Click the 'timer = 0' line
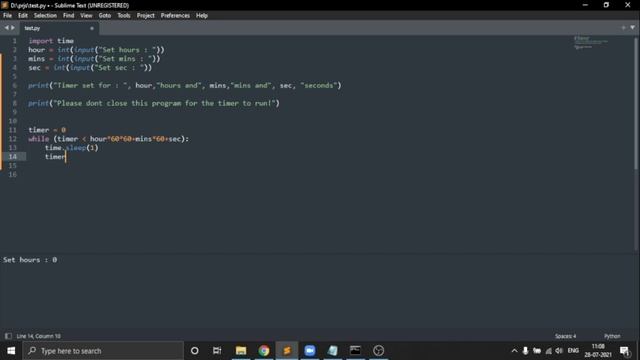 coord(47,130)
